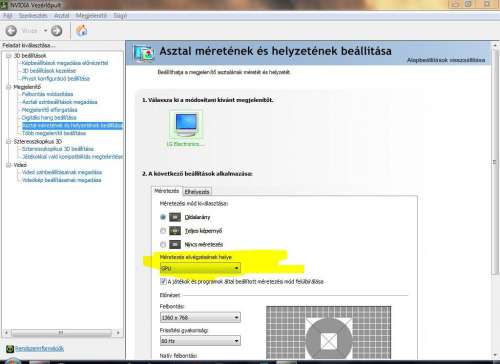Image resolution: width=500 pixels, height=364 pixels.
Task: Click the scaling preview test pattern image
Action: 329,332
